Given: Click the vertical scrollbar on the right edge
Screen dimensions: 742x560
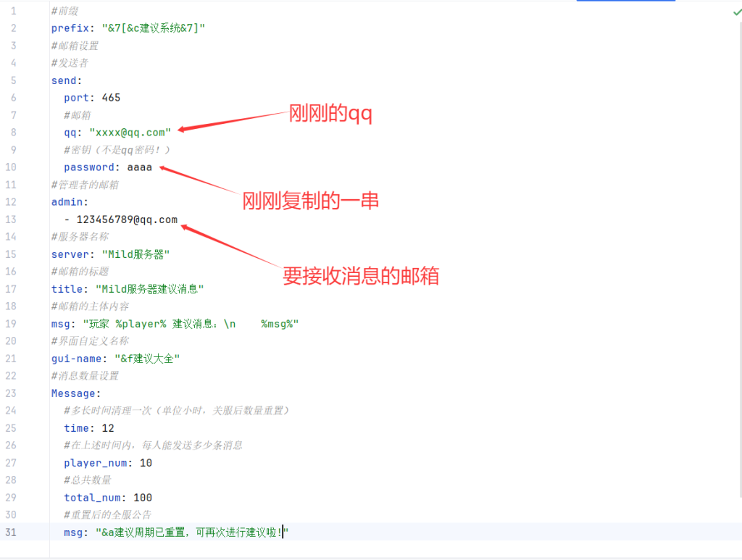Looking at the screenshot, I should pos(739,290).
